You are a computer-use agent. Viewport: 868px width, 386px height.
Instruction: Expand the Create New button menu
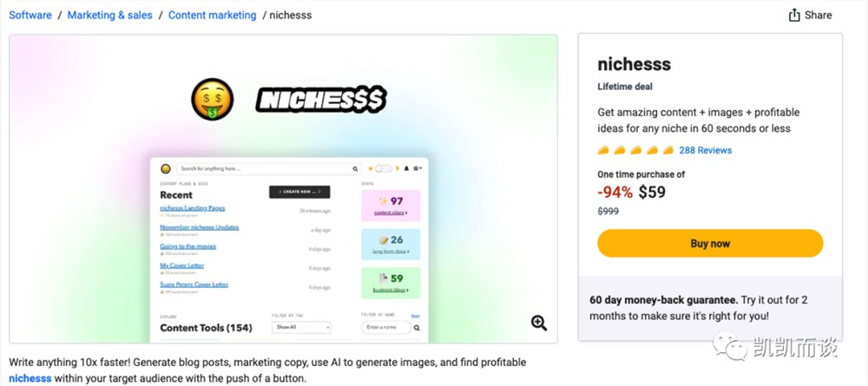point(299,192)
